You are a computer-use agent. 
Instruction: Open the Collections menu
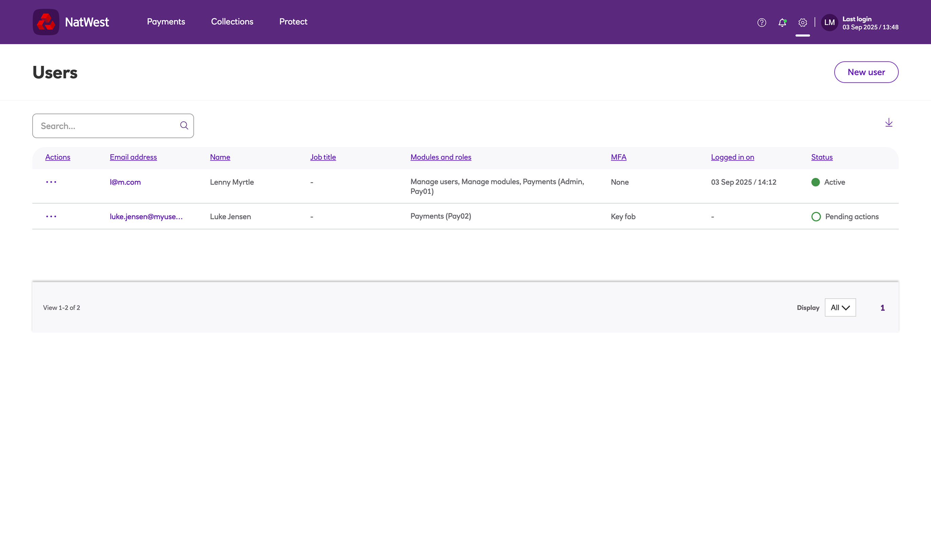(232, 22)
